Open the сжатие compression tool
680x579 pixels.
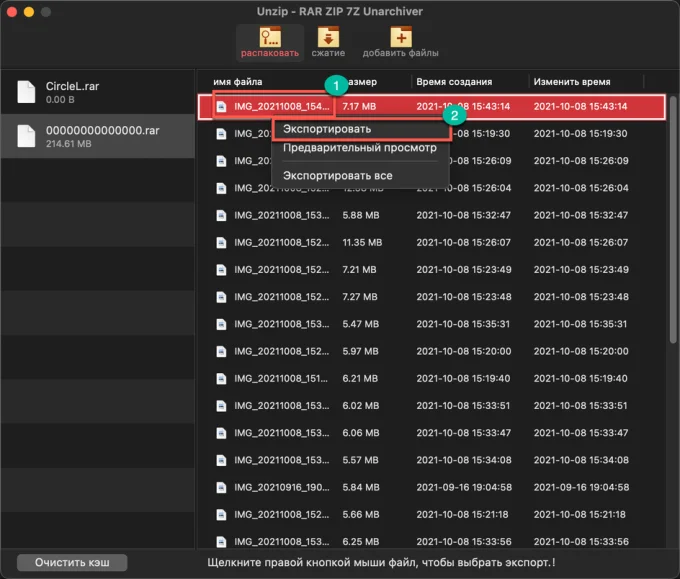point(328,37)
